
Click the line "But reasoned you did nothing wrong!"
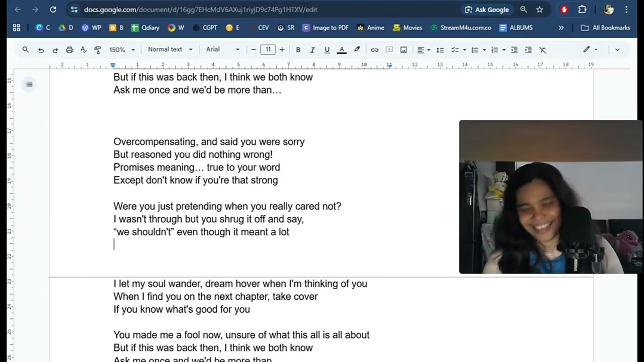[x=193, y=154]
